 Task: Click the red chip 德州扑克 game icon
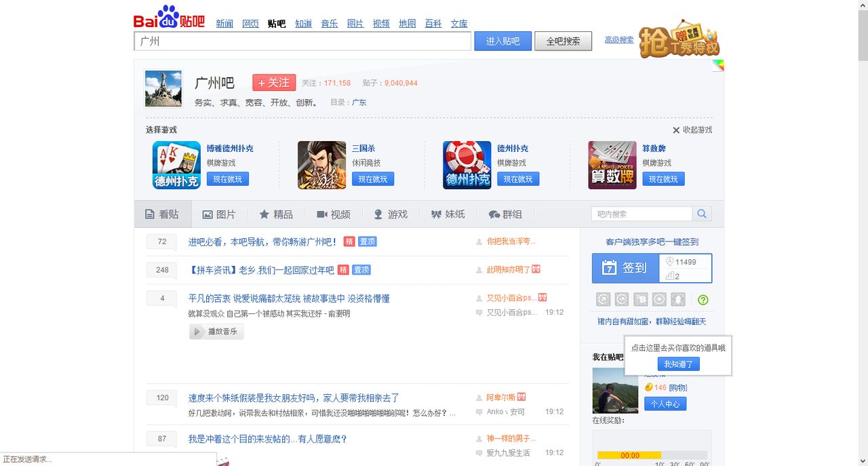[467, 165]
